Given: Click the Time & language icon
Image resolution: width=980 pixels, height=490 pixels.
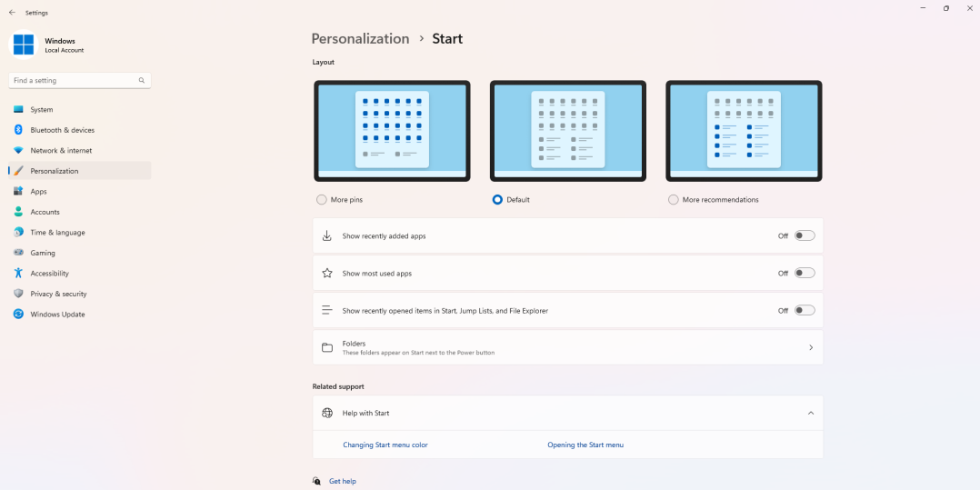Looking at the screenshot, I should tap(18, 233).
